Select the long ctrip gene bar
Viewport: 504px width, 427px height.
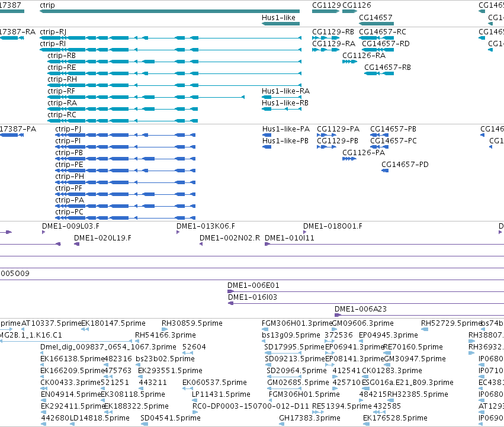pyautogui.click(x=170, y=11)
